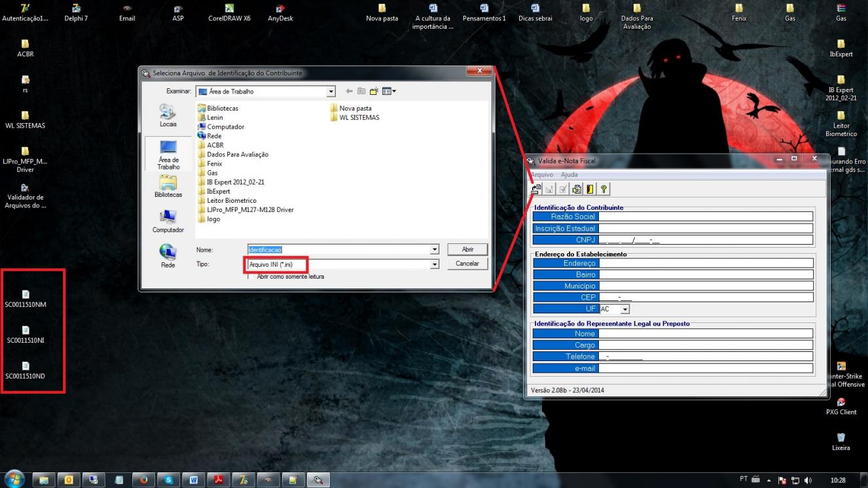This screenshot has height=488, width=868.
Task: Go back using the dialog's arrow icon
Action: [349, 91]
